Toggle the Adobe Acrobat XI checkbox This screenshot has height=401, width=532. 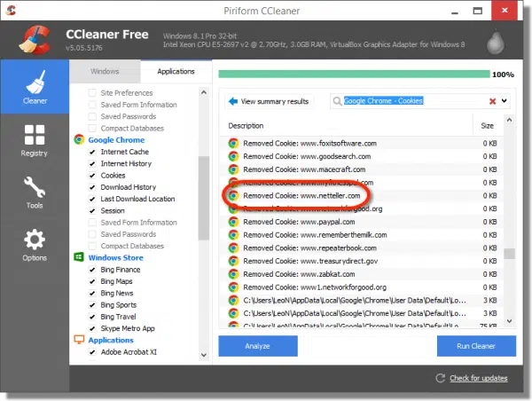pos(92,352)
